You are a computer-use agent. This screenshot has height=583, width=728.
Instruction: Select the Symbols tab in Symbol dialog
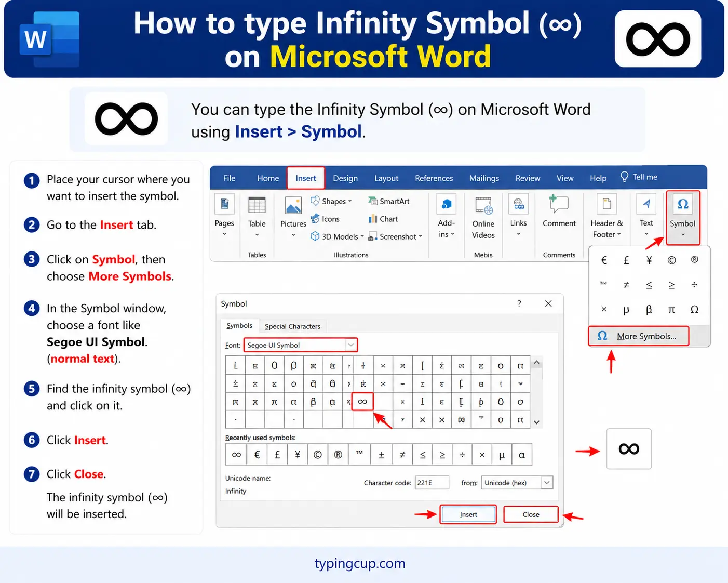[239, 326]
